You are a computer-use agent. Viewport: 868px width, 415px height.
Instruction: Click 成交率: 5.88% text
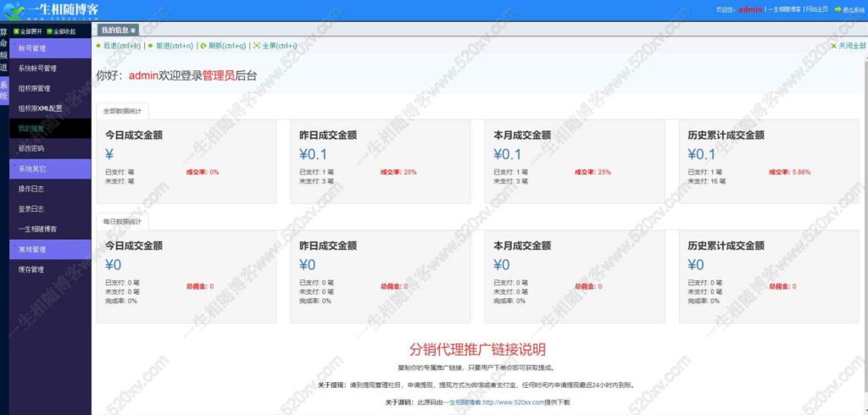(789, 172)
